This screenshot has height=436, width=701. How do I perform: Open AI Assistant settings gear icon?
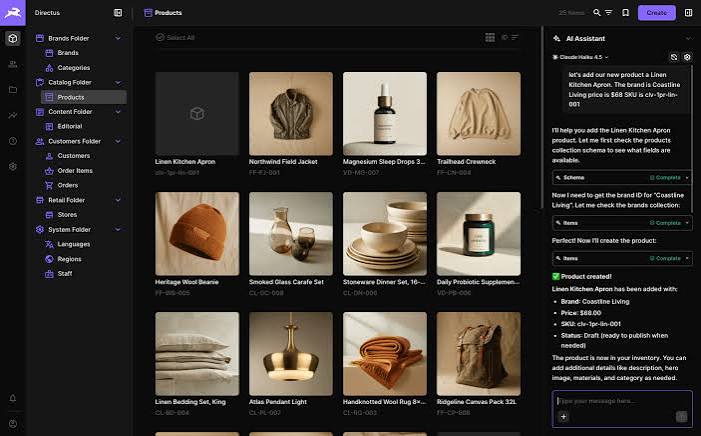(687, 57)
